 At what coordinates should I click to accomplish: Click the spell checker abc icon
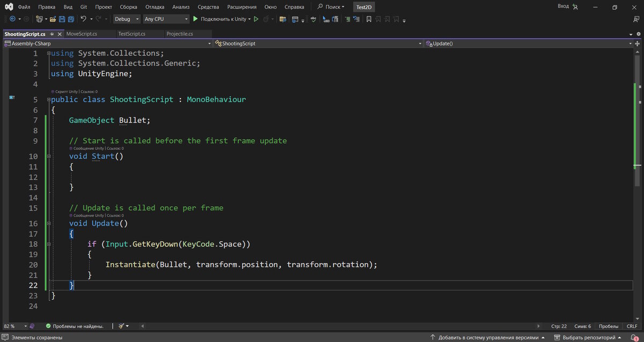click(314, 19)
